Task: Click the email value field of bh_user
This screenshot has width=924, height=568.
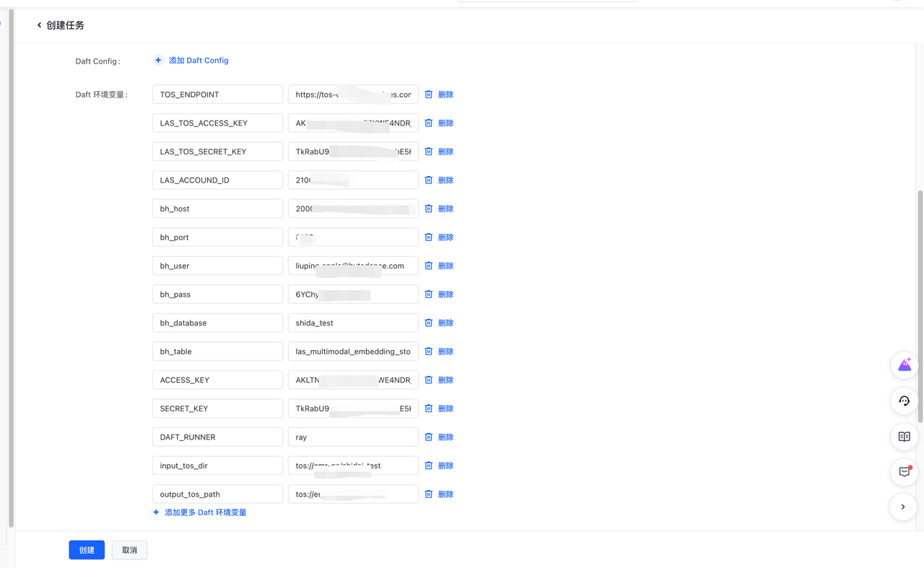Action: pos(353,266)
